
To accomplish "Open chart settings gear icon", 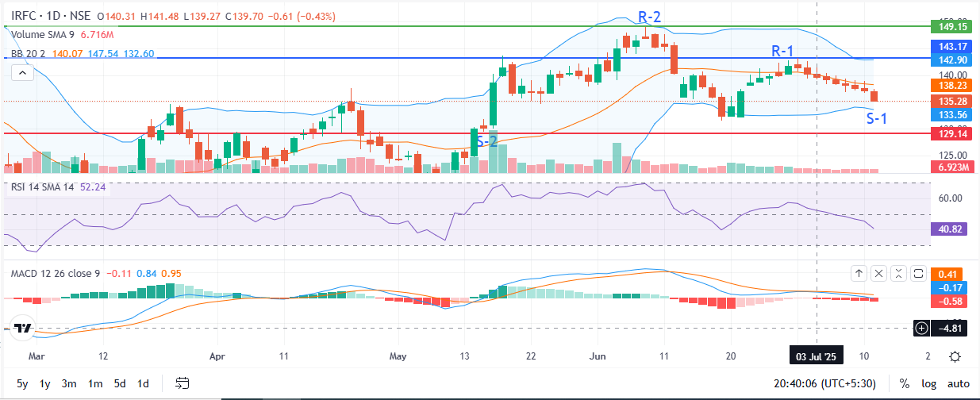I will coord(956,356).
